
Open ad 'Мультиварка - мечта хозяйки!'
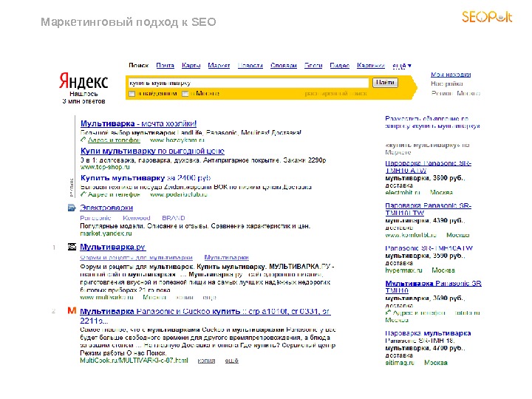[138, 123]
